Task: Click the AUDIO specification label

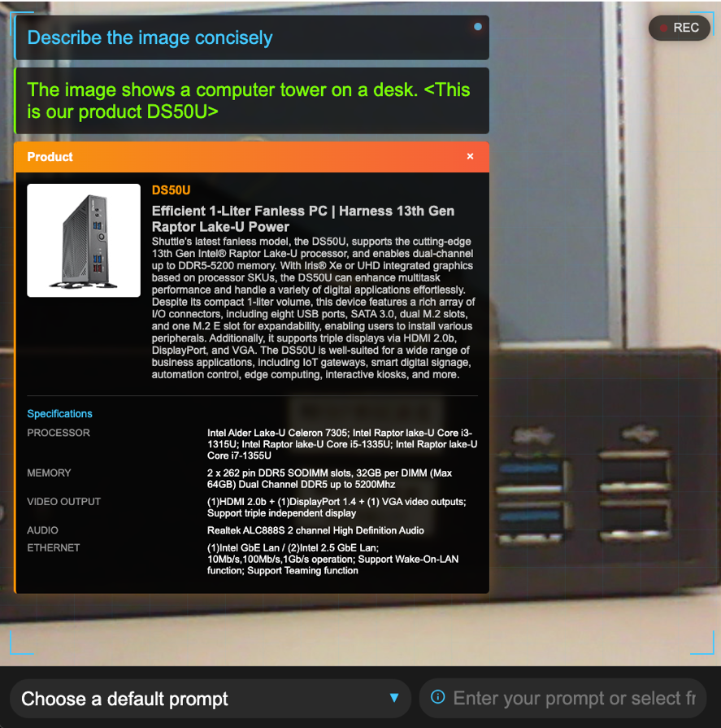Action: [x=42, y=530]
